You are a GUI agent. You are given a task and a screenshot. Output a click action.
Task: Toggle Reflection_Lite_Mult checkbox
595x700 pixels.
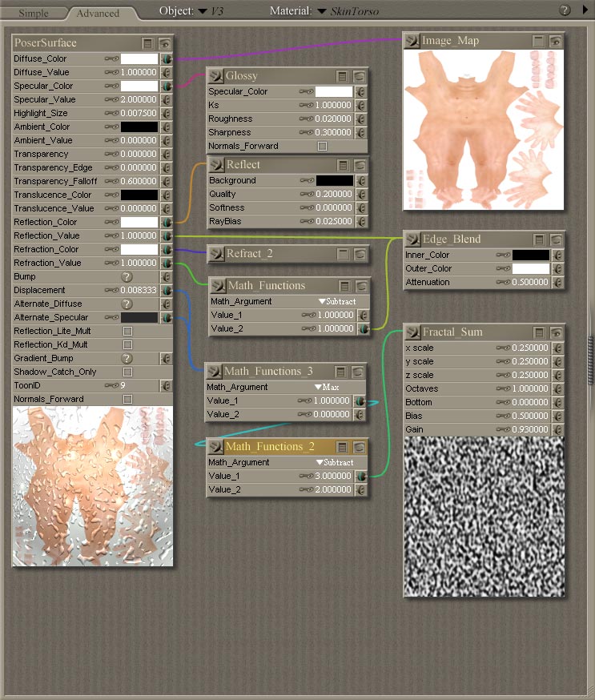click(x=127, y=332)
